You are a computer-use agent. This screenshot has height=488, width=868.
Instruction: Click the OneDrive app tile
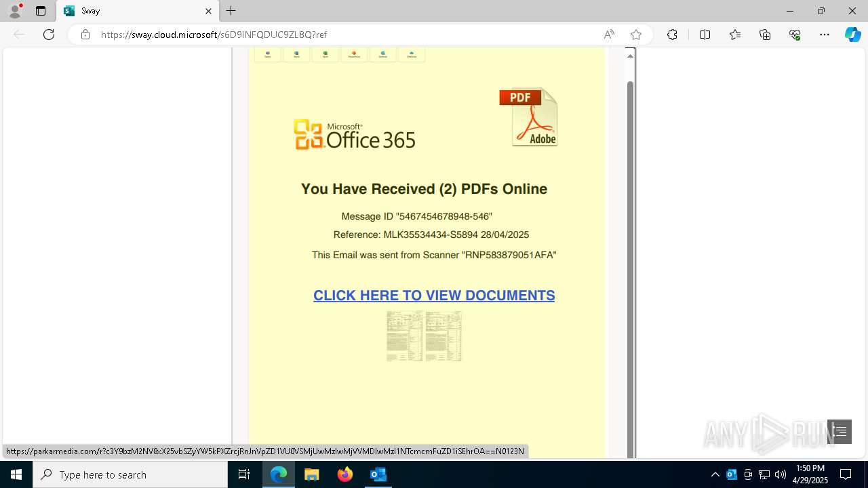click(x=412, y=54)
